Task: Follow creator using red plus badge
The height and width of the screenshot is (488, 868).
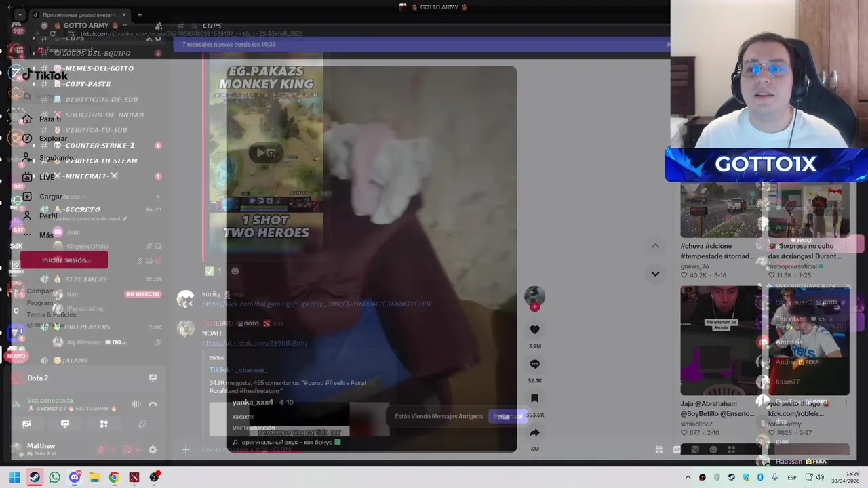Action: pyautogui.click(x=534, y=307)
